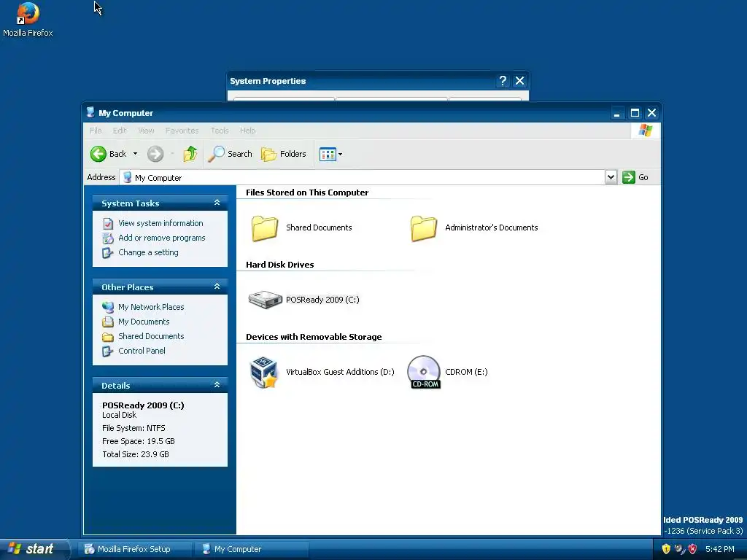Screen dimensions: 747x560
Task: Close the System Properties window
Action: point(519,81)
